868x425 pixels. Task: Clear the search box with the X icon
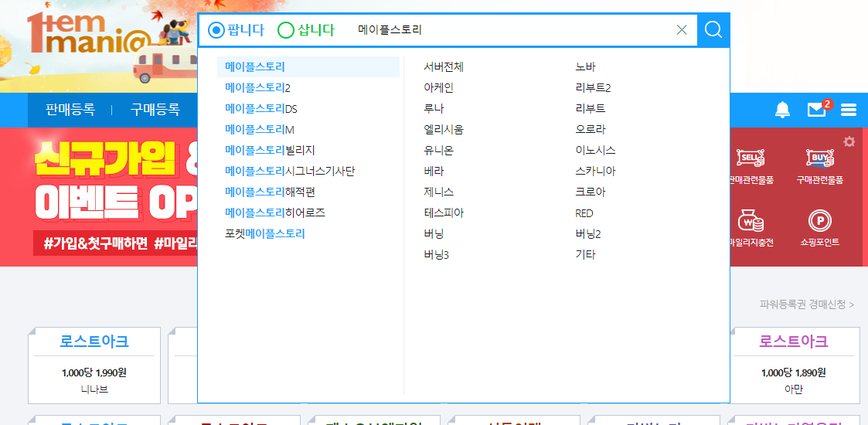[682, 30]
